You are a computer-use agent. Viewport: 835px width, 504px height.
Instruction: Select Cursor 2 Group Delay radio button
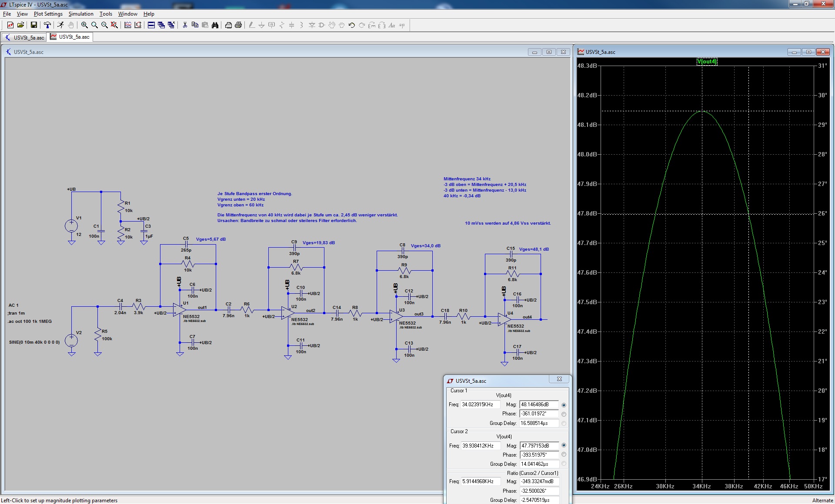click(x=564, y=464)
